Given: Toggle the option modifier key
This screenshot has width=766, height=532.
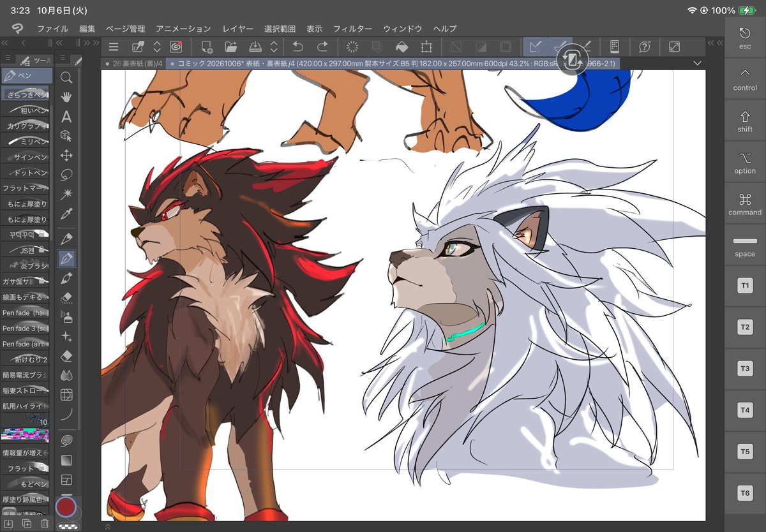Looking at the screenshot, I should (x=745, y=162).
